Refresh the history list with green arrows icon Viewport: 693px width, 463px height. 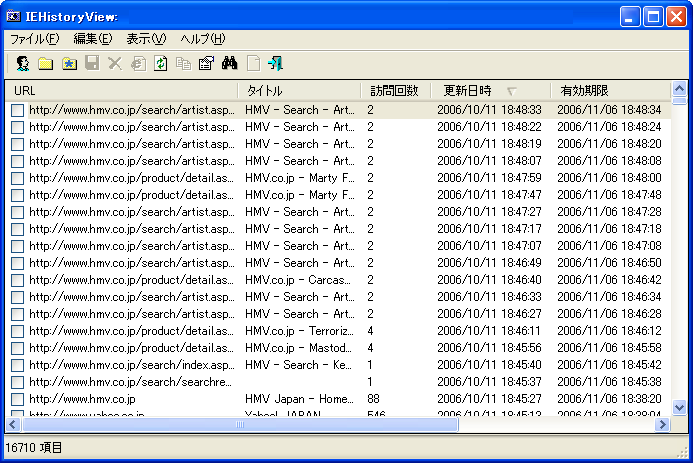(x=160, y=63)
